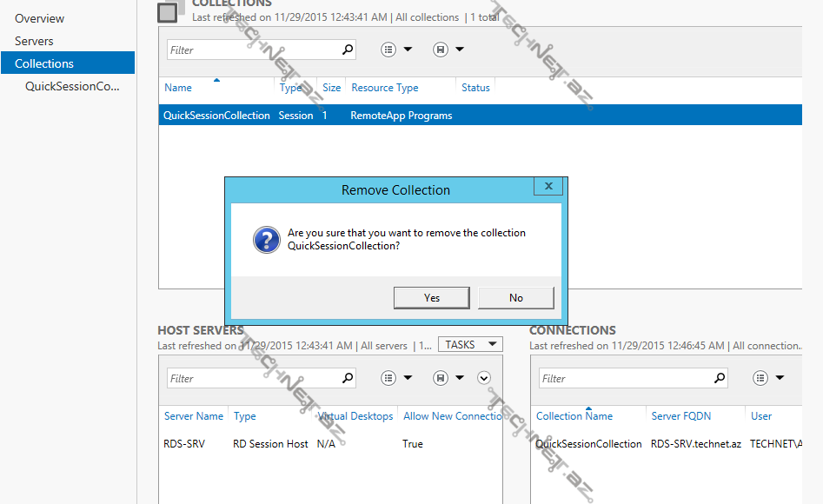Close the Remove Collection dialog
The image size is (823, 504).
point(548,186)
